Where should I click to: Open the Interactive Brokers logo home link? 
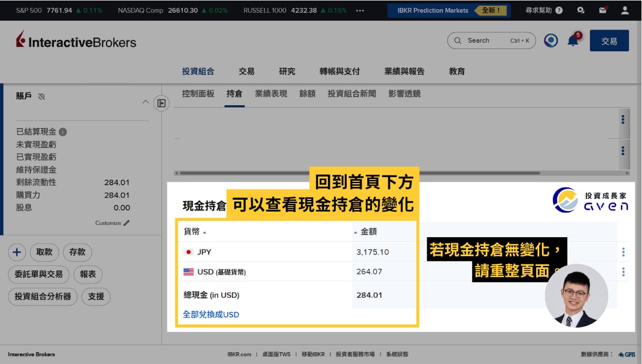click(76, 40)
